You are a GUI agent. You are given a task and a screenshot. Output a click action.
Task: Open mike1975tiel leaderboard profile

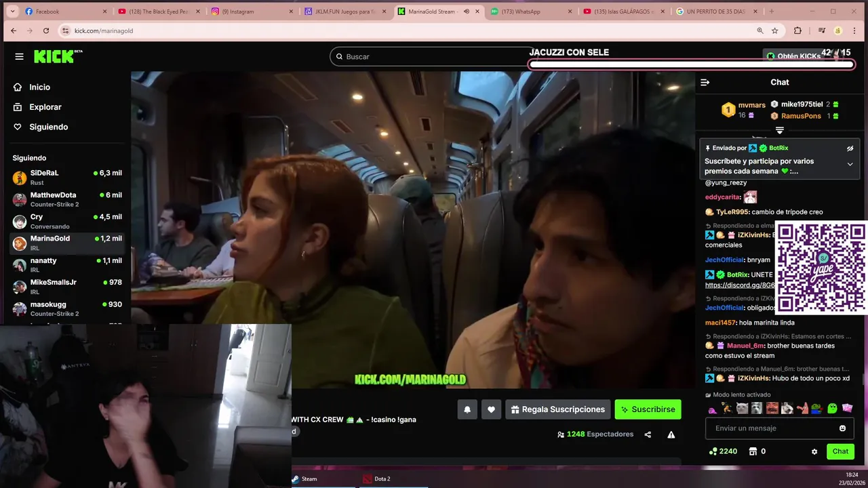click(x=802, y=104)
